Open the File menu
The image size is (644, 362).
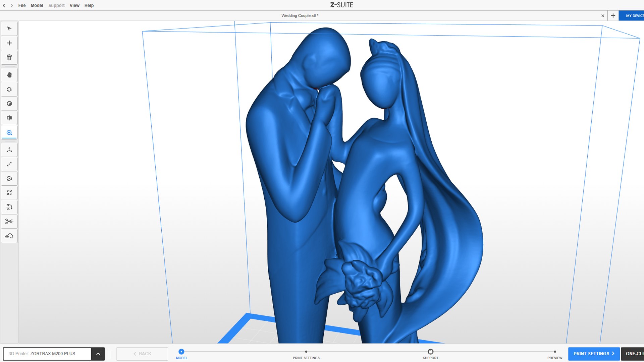click(22, 5)
